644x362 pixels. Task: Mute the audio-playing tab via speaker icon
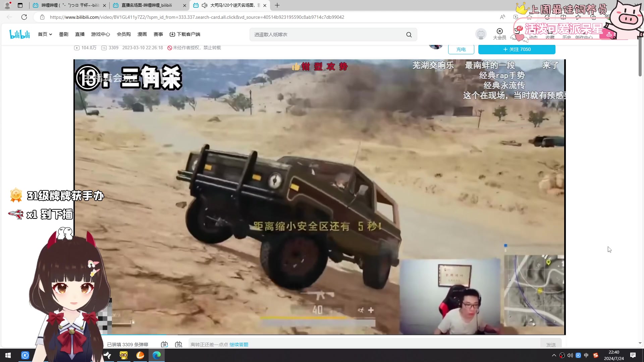205,5
